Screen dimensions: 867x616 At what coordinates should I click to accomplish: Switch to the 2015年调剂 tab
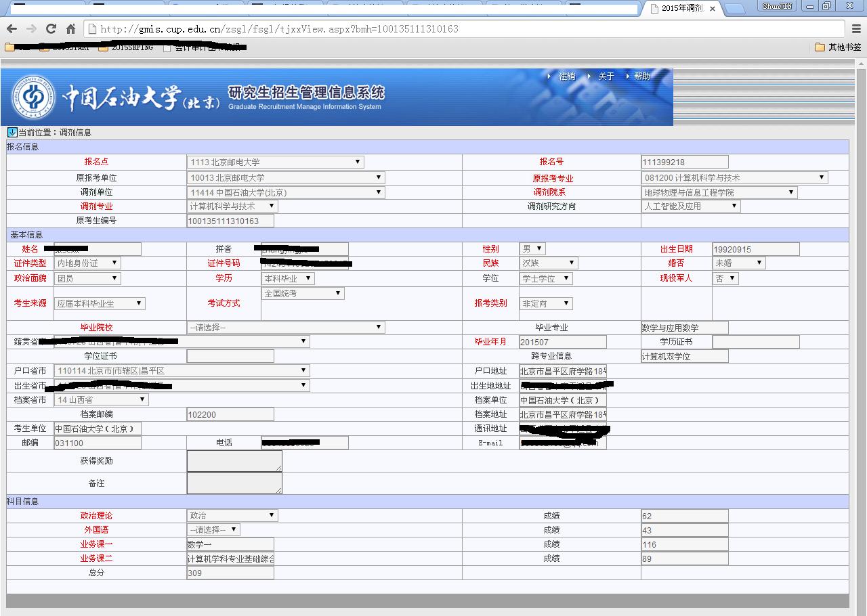point(682,9)
